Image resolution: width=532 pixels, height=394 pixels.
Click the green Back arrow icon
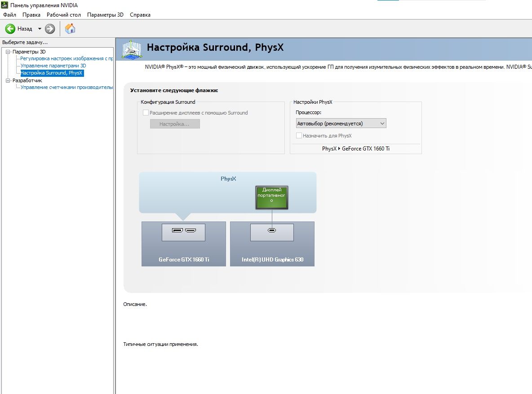[x=10, y=29]
